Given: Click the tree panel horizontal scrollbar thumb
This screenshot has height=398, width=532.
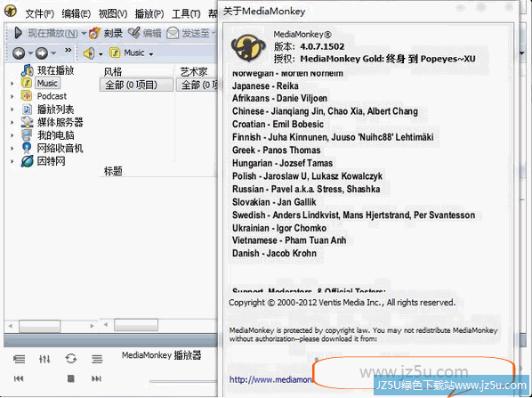Looking at the screenshot, I should click(x=40, y=326).
